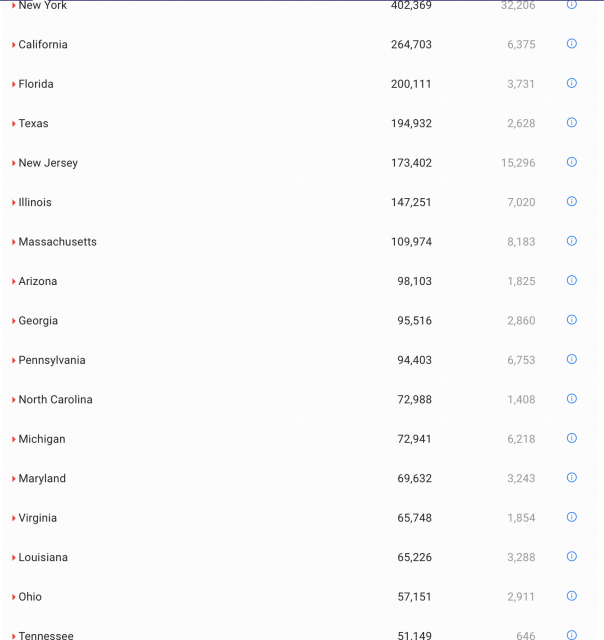The height and width of the screenshot is (640, 604).
Task: Click the Georgia info icon
Action: click(572, 320)
